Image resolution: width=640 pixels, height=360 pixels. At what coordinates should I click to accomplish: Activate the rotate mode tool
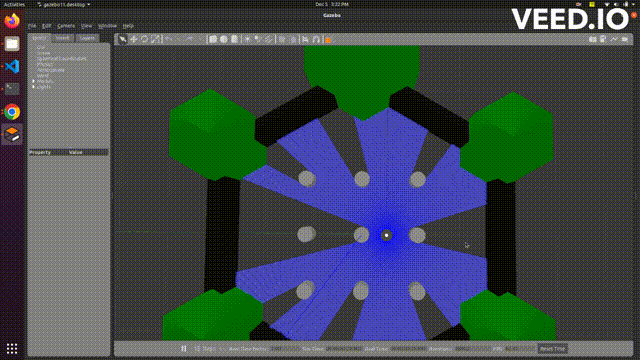pos(144,39)
